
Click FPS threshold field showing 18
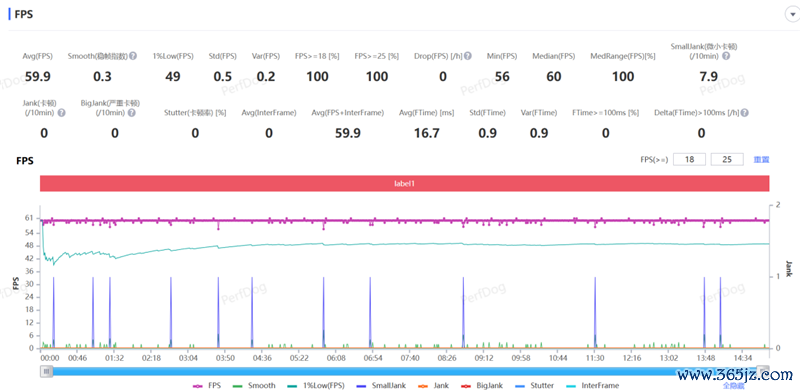[x=689, y=160]
